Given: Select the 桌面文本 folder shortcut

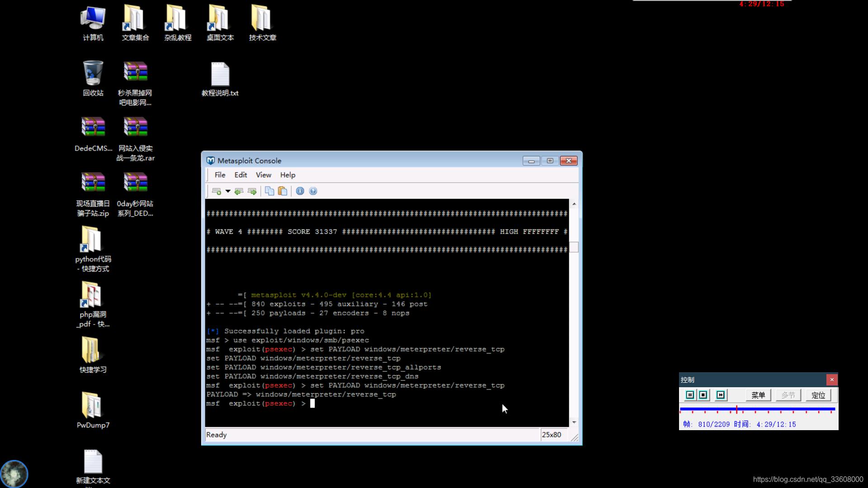Looking at the screenshot, I should coord(220,23).
